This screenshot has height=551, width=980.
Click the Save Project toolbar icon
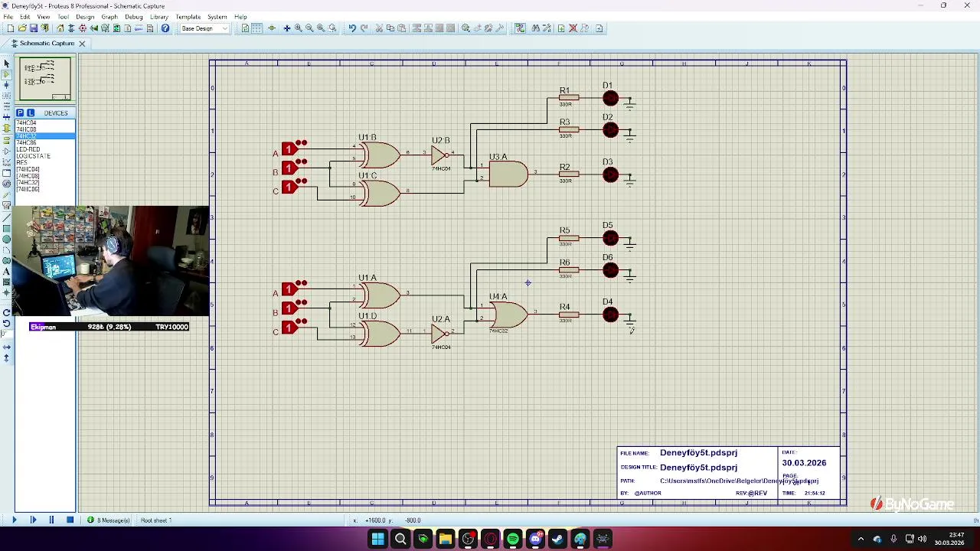point(33,28)
